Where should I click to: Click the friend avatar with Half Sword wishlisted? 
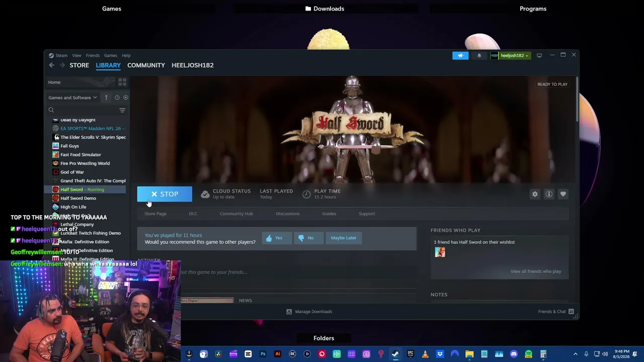coord(440,252)
